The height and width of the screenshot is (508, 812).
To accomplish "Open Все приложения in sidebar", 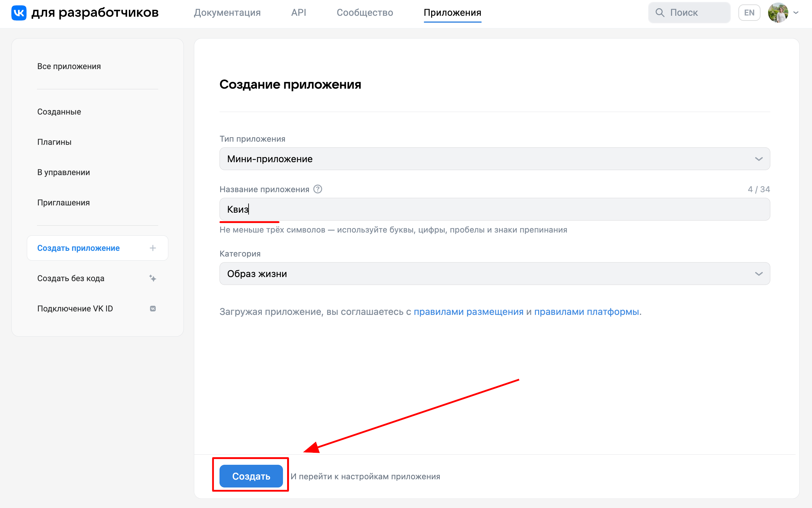I will tap(69, 67).
